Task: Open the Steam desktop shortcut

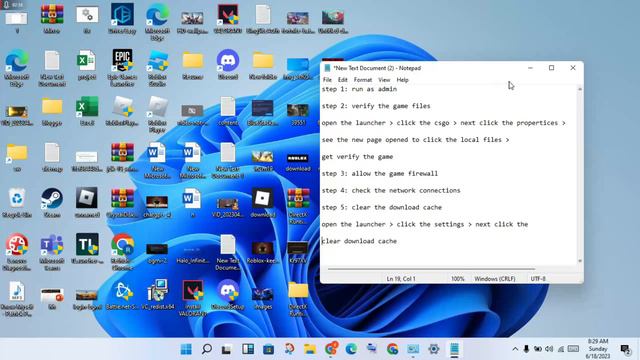Action: click(x=52, y=202)
